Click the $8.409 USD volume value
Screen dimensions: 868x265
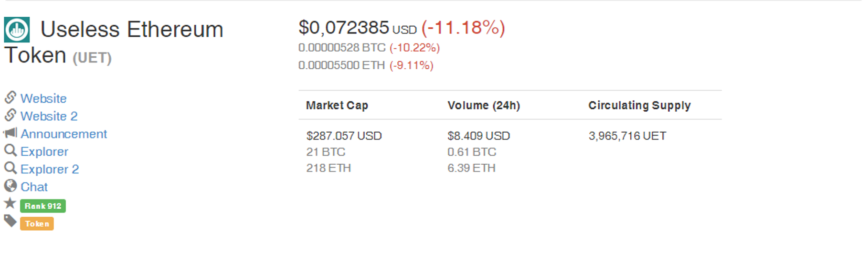click(x=479, y=136)
